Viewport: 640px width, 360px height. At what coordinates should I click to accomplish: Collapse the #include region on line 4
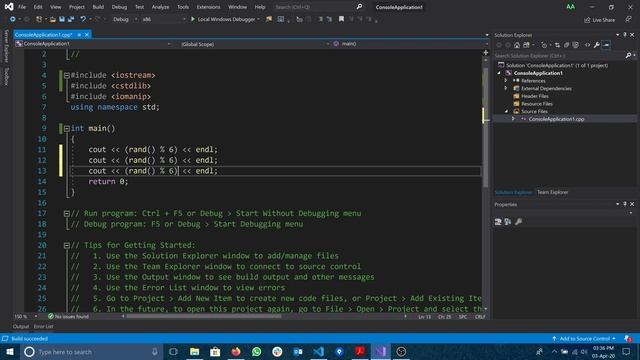point(67,76)
